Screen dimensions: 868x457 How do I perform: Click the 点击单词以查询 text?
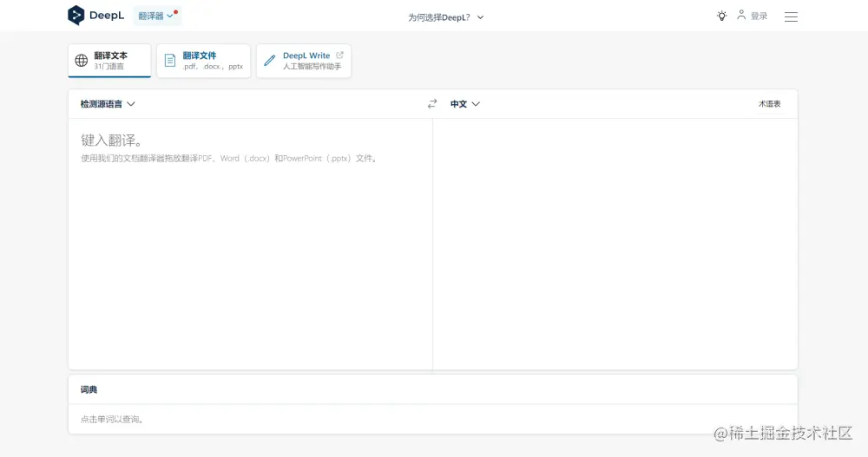(112, 420)
